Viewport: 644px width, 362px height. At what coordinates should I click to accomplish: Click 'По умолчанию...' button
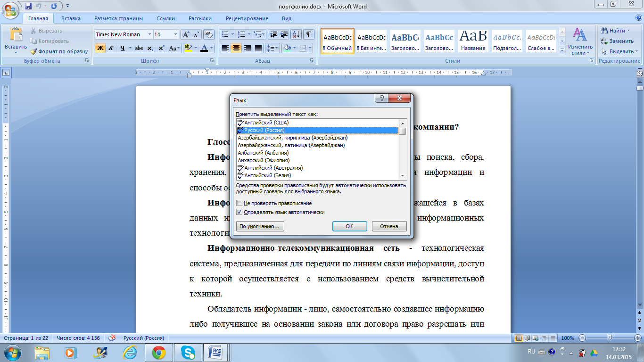point(260,226)
